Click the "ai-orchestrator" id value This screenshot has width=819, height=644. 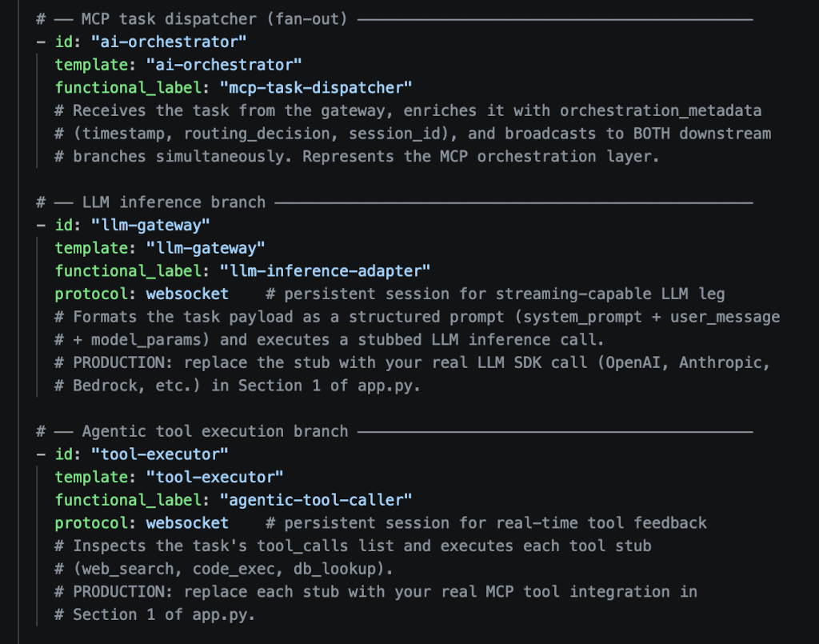tap(168, 42)
